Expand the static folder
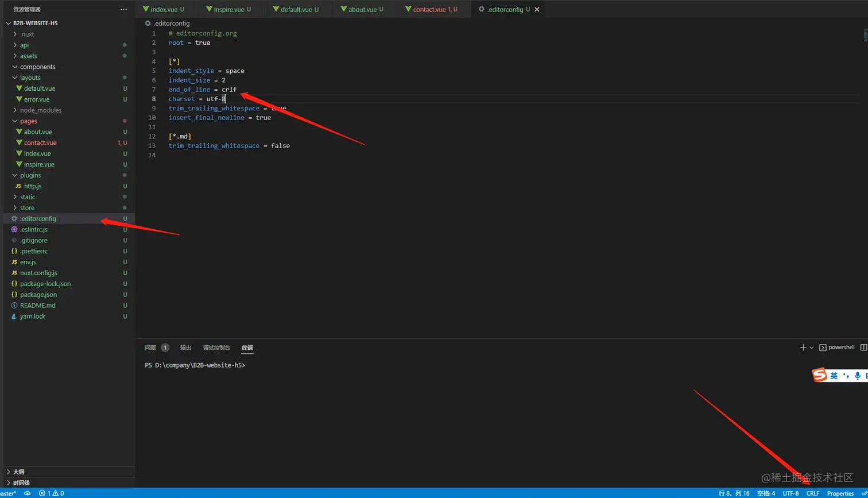Image resolution: width=868 pixels, height=498 pixels. (x=27, y=197)
